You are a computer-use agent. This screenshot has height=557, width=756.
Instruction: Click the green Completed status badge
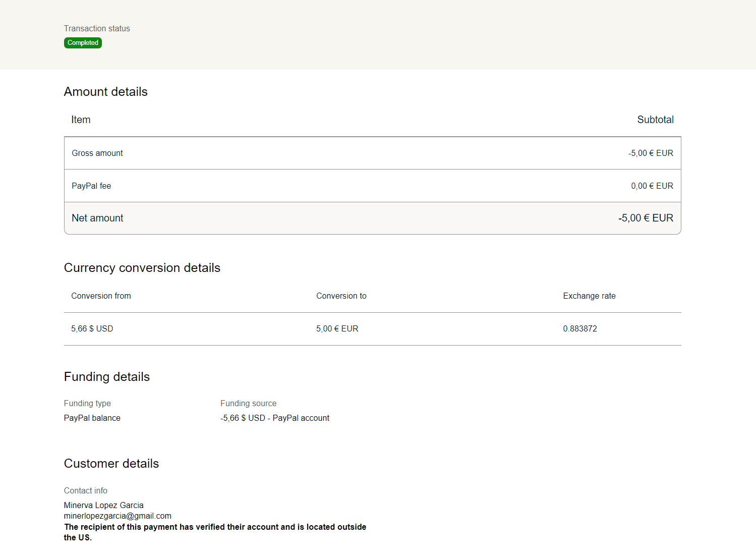pyautogui.click(x=83, y=43)
